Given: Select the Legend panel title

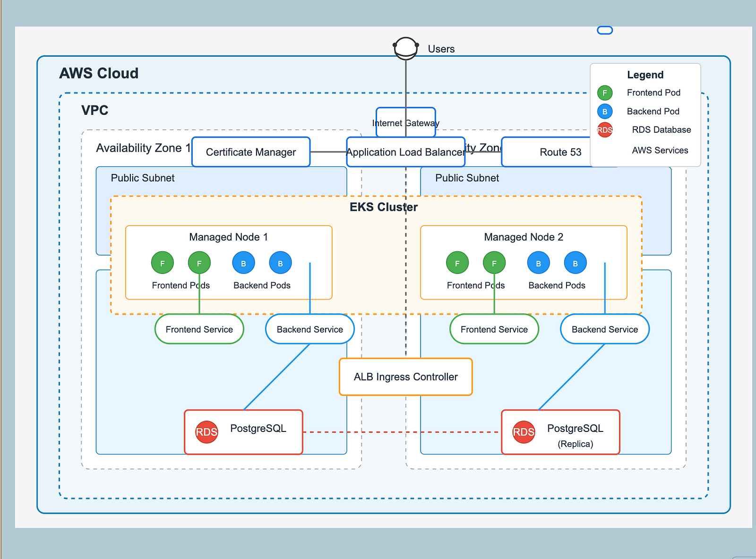Looking at the screenshot, I should pos(645,75).
